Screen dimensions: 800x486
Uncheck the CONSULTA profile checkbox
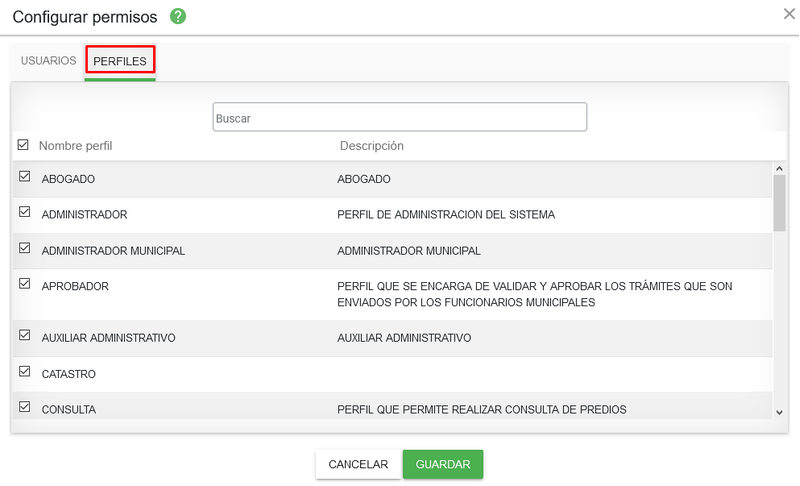(x=24, y=407)
